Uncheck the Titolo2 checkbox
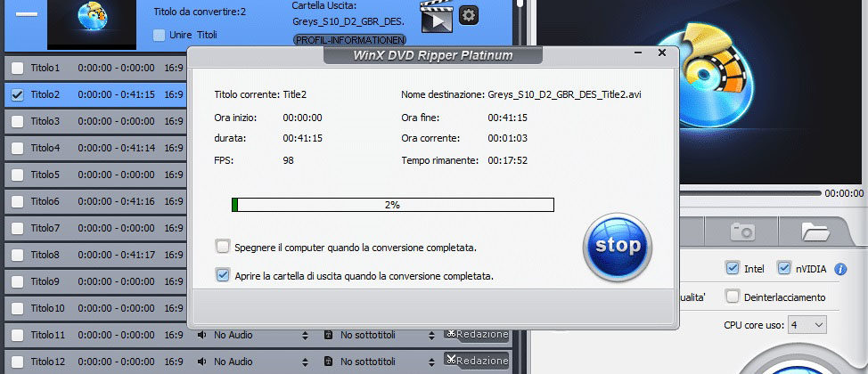This screenshot has height=374, width=868. click(x=18, y=94)
